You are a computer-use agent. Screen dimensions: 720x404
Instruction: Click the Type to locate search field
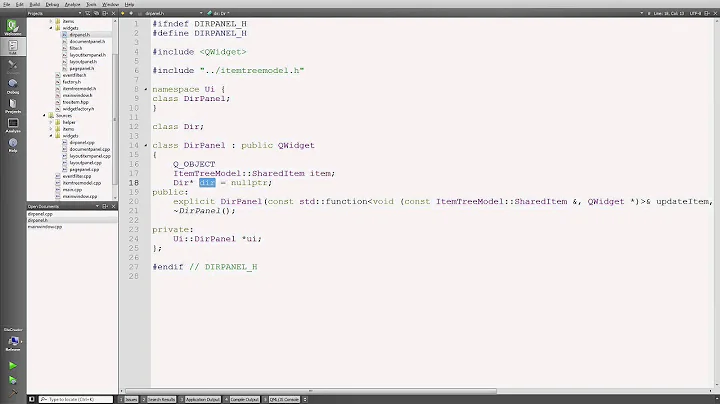click(76, 399)
